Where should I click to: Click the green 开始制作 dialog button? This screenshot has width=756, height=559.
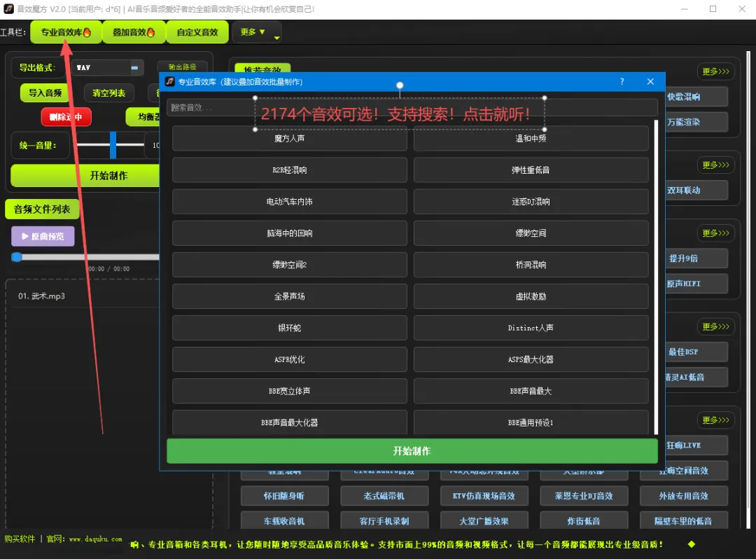coord(412,451)
